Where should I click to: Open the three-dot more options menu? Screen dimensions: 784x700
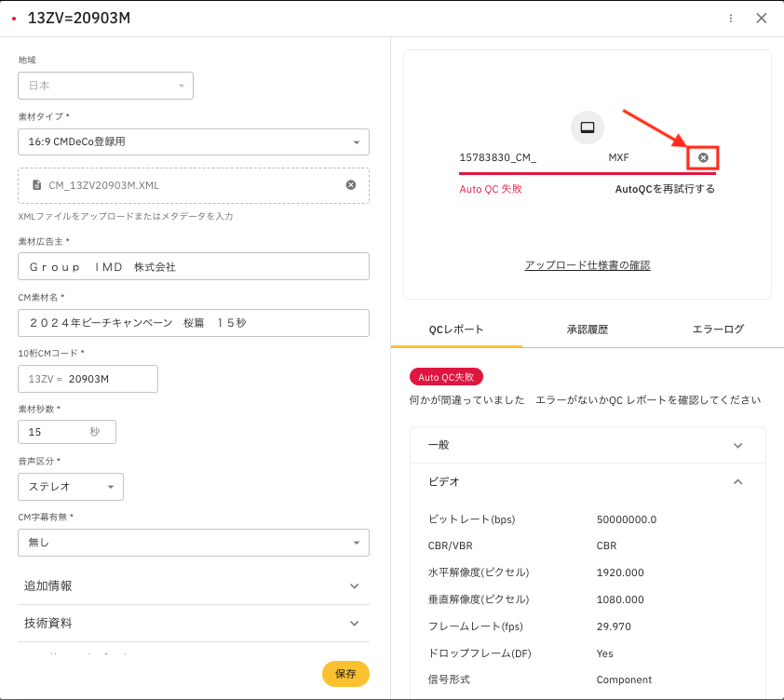(731, 18)
